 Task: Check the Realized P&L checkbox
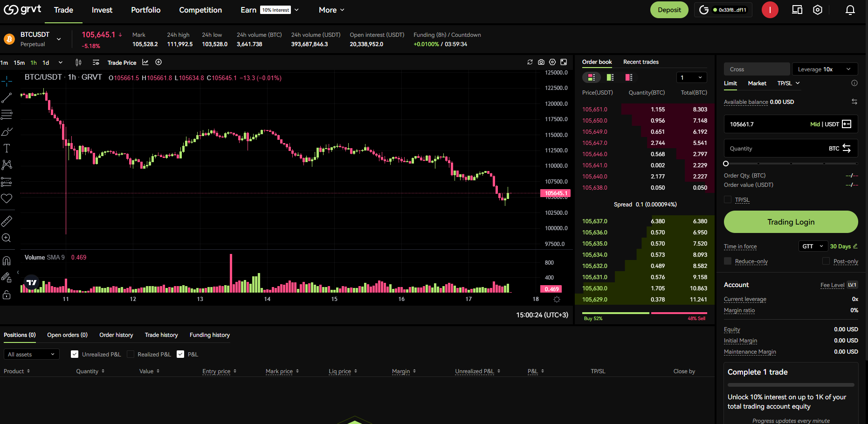(x=131, y=355)
